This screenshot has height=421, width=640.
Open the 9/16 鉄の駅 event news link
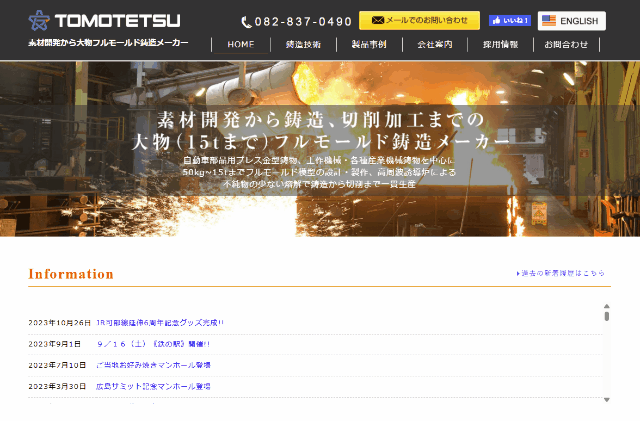click(153, 344)
